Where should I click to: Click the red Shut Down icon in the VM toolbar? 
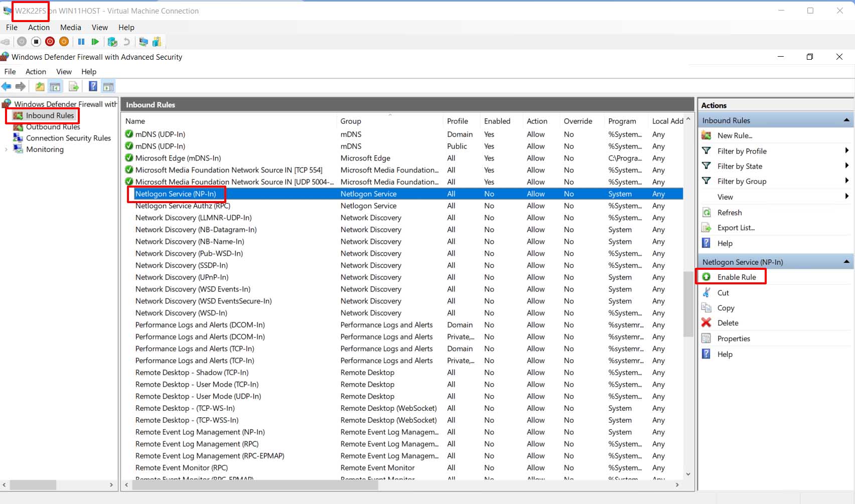click(50, 42)
